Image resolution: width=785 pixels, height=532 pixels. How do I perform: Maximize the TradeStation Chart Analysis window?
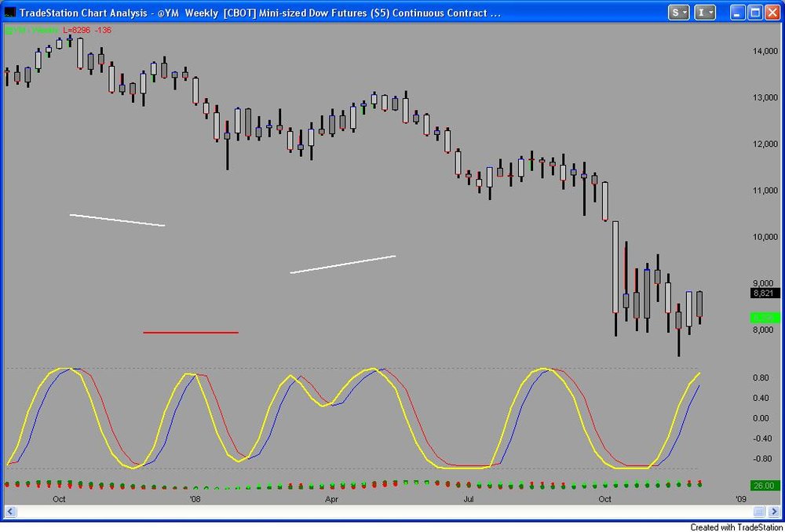(x=755, y=13)
